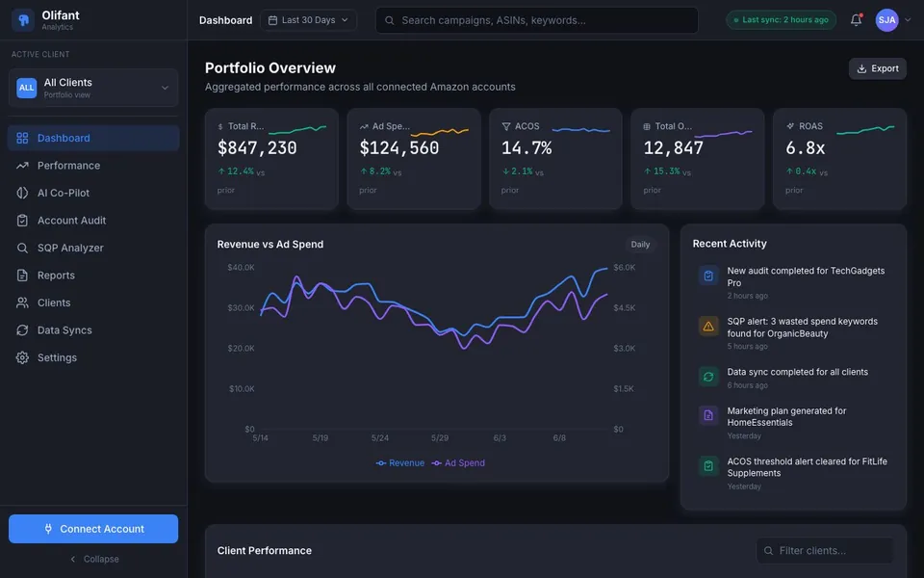Click the Dashboard grid icon in sidebar
The width and height of the screenshot is (924, 578).
[x=22, y=138]
